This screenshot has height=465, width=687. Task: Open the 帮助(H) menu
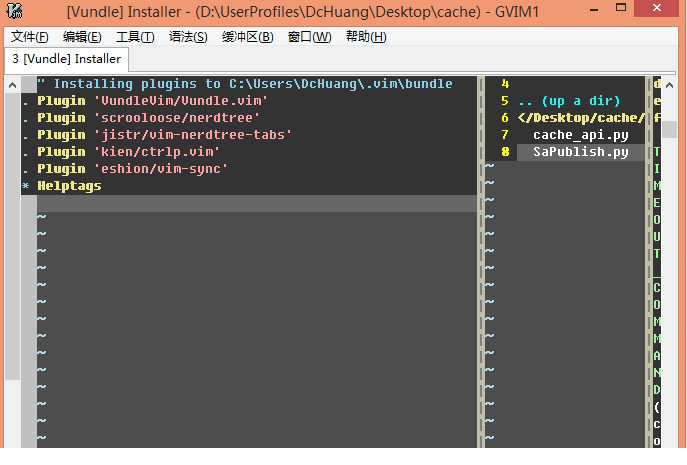366,37
